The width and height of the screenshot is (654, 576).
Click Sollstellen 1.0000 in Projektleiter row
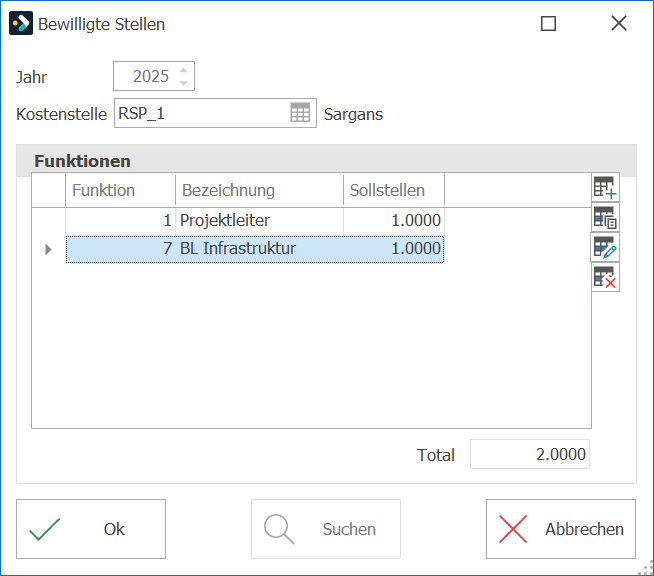394,220
